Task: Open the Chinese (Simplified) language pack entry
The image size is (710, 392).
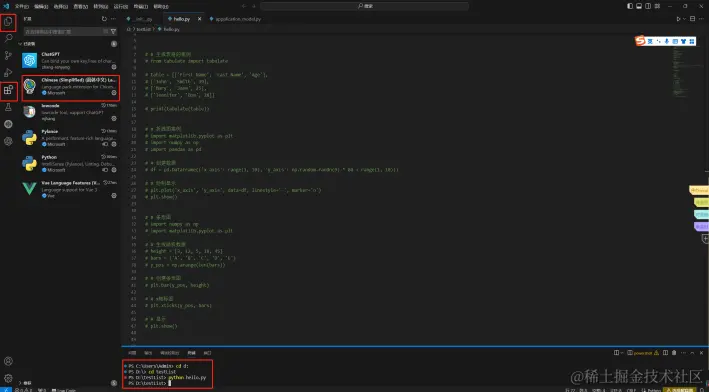Action: coord(70,88)
